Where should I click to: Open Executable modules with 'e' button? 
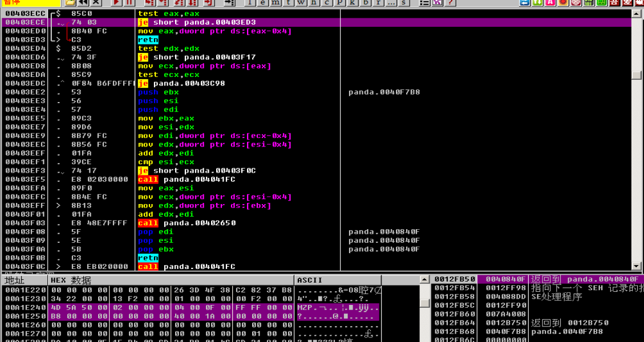click(263, 2)
